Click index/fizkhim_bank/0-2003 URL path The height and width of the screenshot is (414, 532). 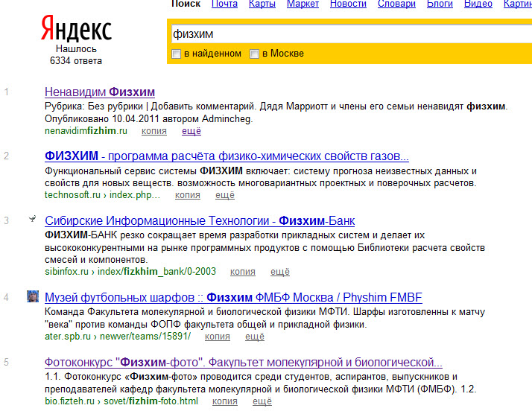click(156, 272)
